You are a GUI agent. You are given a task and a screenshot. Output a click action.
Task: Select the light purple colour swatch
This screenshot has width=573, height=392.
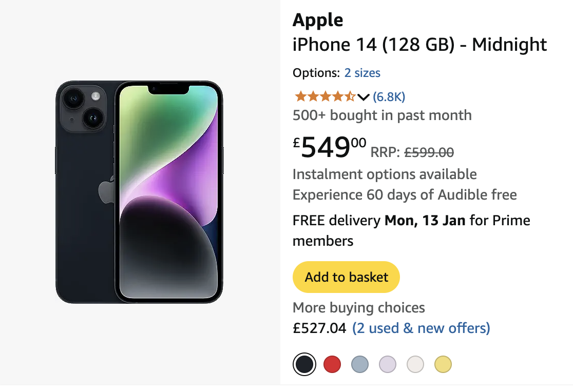[388, 365]
